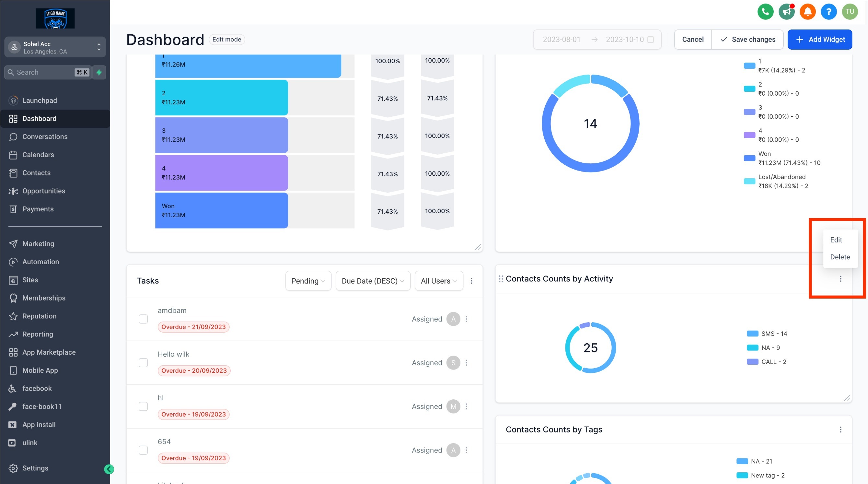Click the Save changes button
This screenshot has width=868, height=484.
(747, 40)
